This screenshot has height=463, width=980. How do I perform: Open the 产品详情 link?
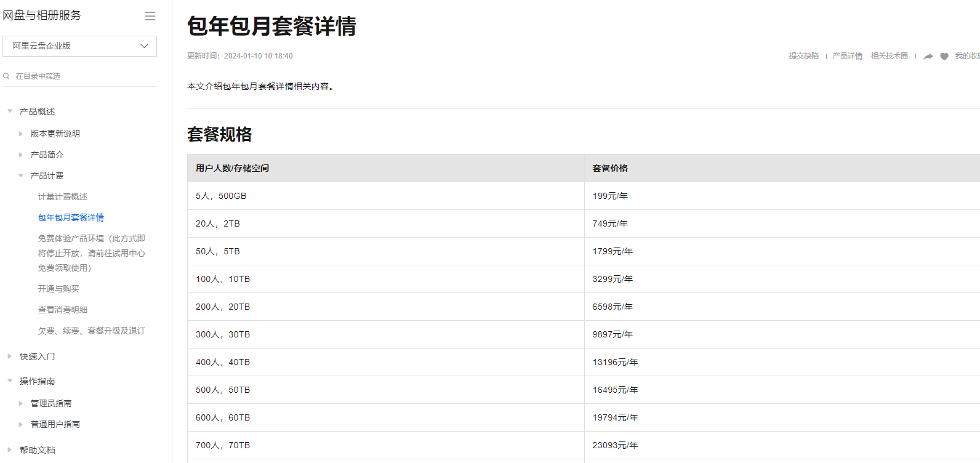pos(848,56)
